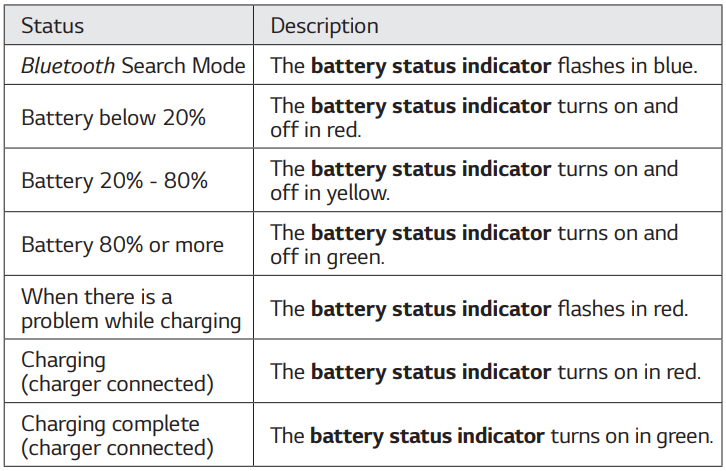Select the "Battery 20% - 80%" cell

click(x=114, y=181)
